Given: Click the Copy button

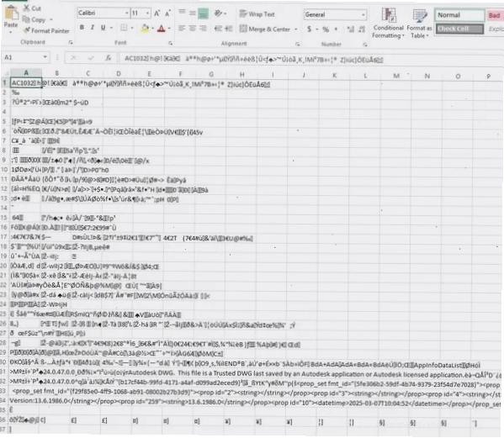Looking at the screenshot, I should point(34,19).
